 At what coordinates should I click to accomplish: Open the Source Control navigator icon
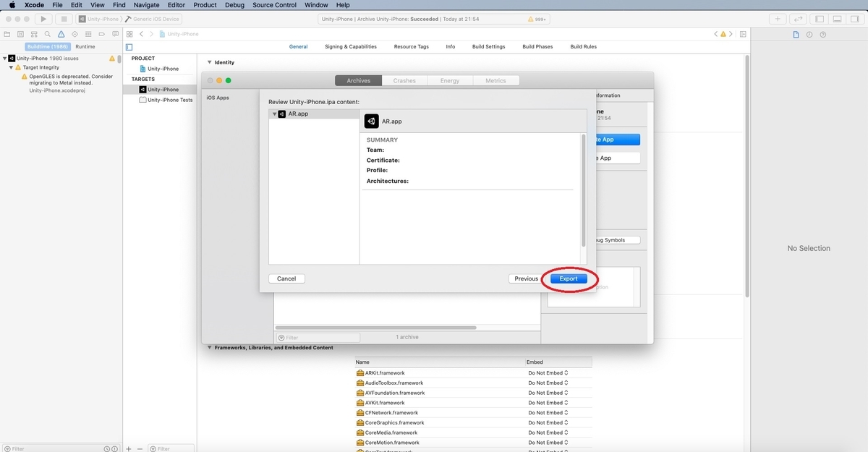[21, 34]
